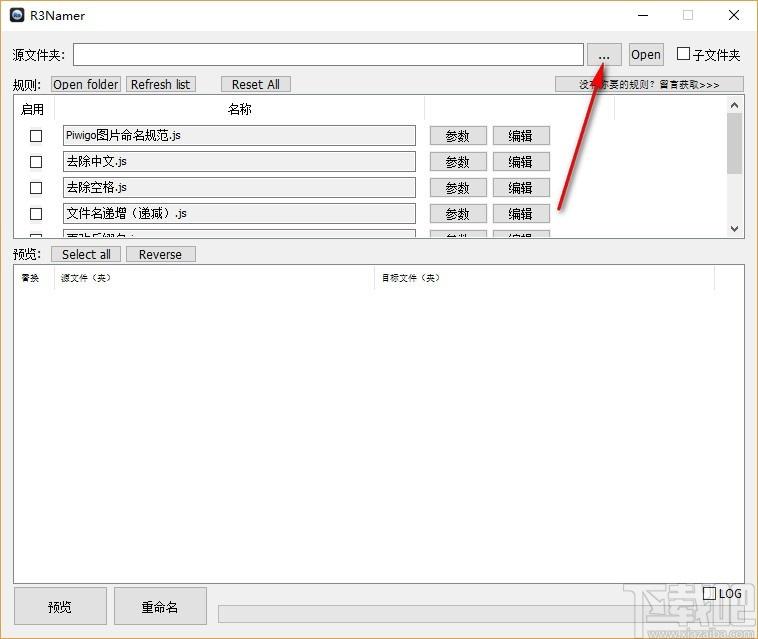The image size is (758, 639).
Task: Click the Reverse selection button
Action: [x=160, y=254]
